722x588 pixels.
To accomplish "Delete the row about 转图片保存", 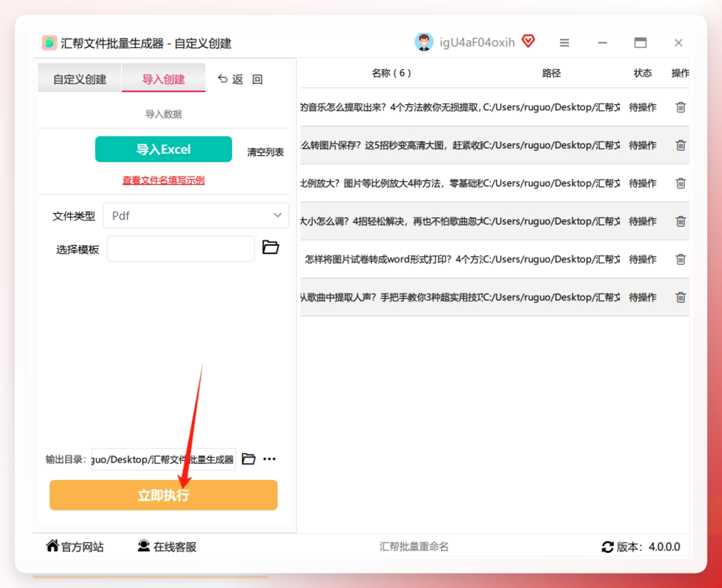I will 680,145.
